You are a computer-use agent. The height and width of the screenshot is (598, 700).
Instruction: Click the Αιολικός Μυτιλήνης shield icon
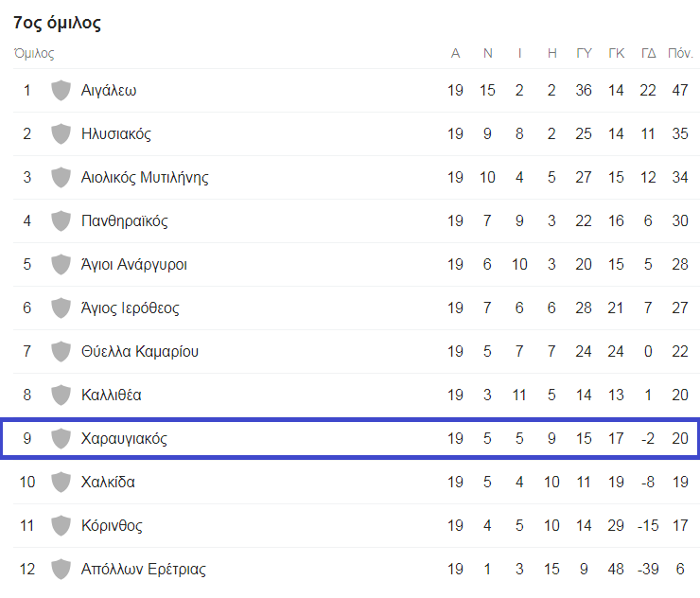[x=61, y=178]
